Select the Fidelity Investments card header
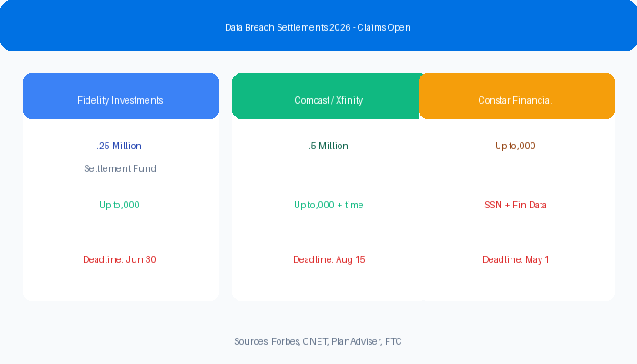637x364 pixels. click(x=121, y=96)
